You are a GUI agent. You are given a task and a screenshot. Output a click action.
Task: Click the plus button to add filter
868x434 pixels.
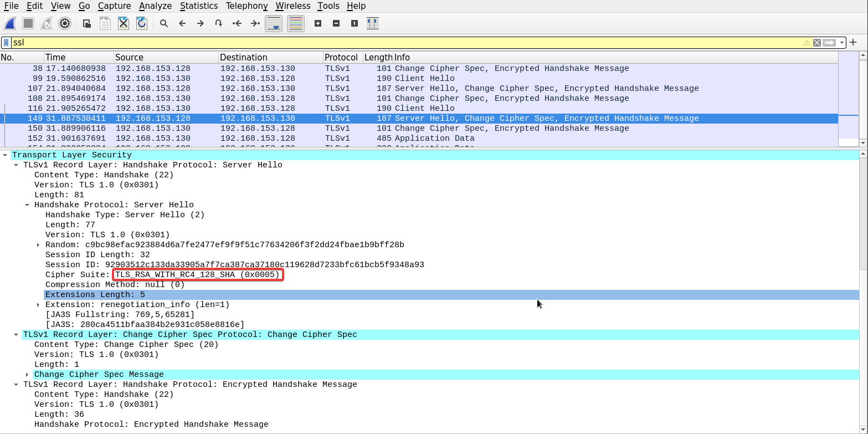[853, 43]
